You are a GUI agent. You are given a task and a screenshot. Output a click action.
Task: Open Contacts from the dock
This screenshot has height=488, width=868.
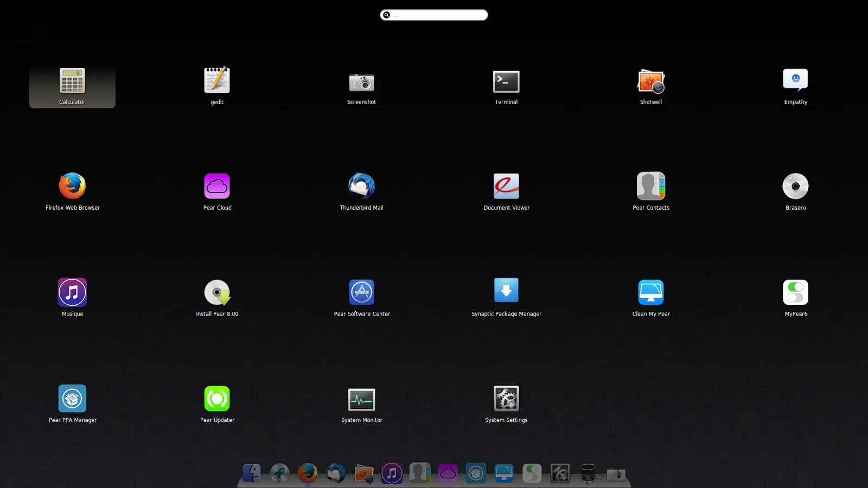click(x=420, y=473)
